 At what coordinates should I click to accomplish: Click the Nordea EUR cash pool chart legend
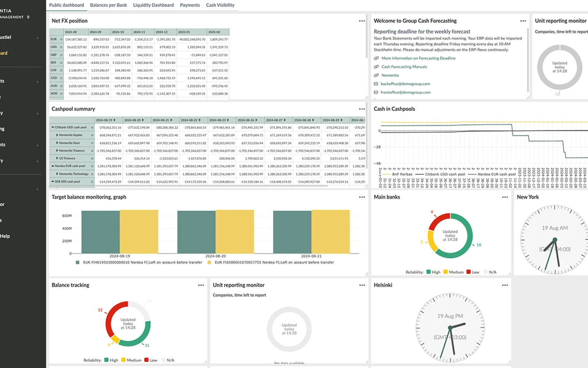coord(492,174)
